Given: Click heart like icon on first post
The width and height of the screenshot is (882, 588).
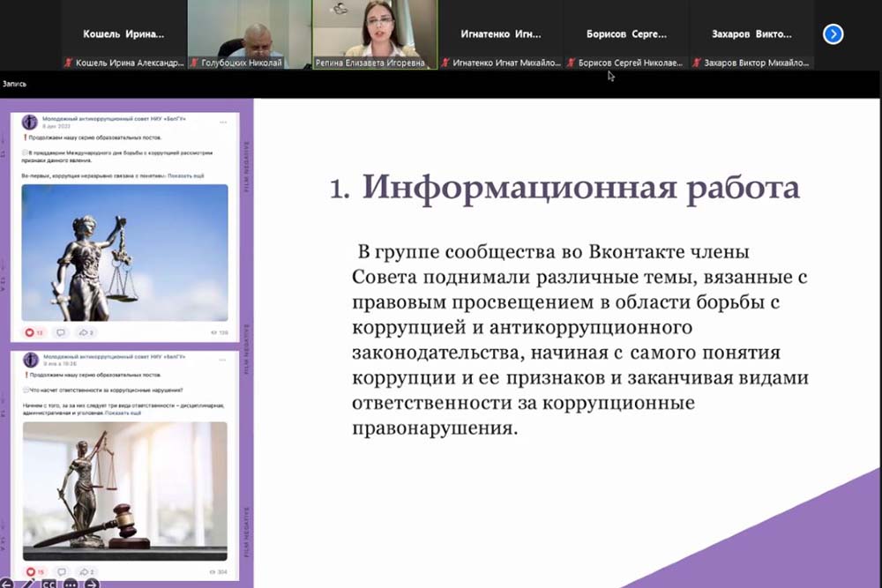Looking at the screenshot, I should click(x=30, y=332).
